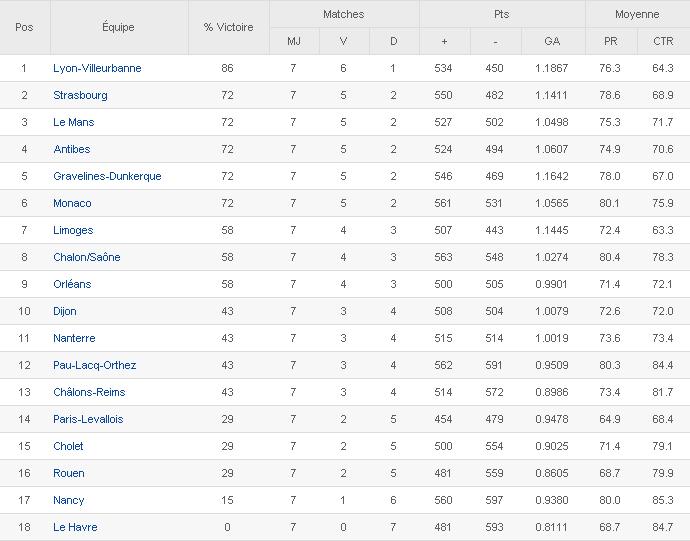Sort by the GA column header
This screenshot has height=541, width=690.
(x=552, y=41)
